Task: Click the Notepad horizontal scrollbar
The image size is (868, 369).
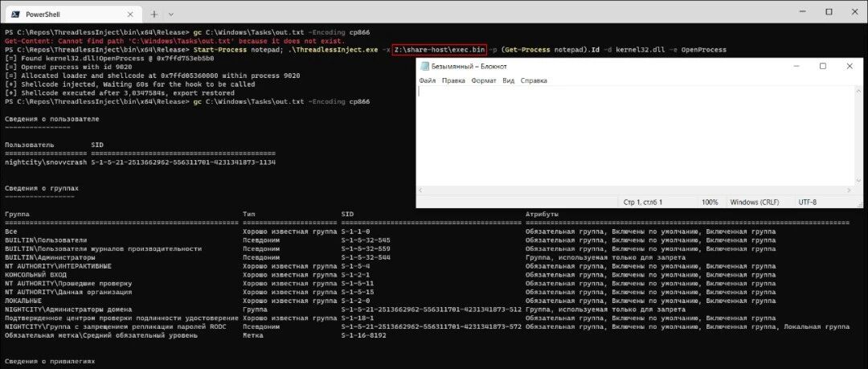Action: pyautogui.click(x=635, y=190)
